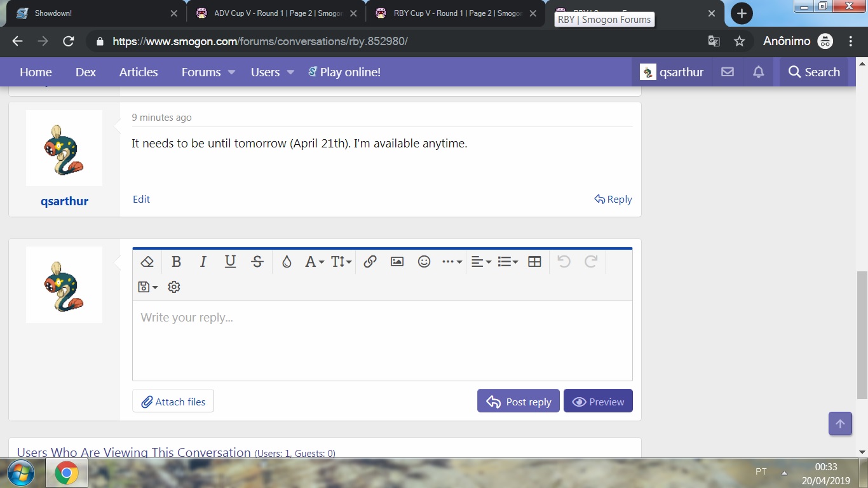Toggle italic text formatting
The height and width of the screenshot is (488, 868).
click(x=203, y=262)
